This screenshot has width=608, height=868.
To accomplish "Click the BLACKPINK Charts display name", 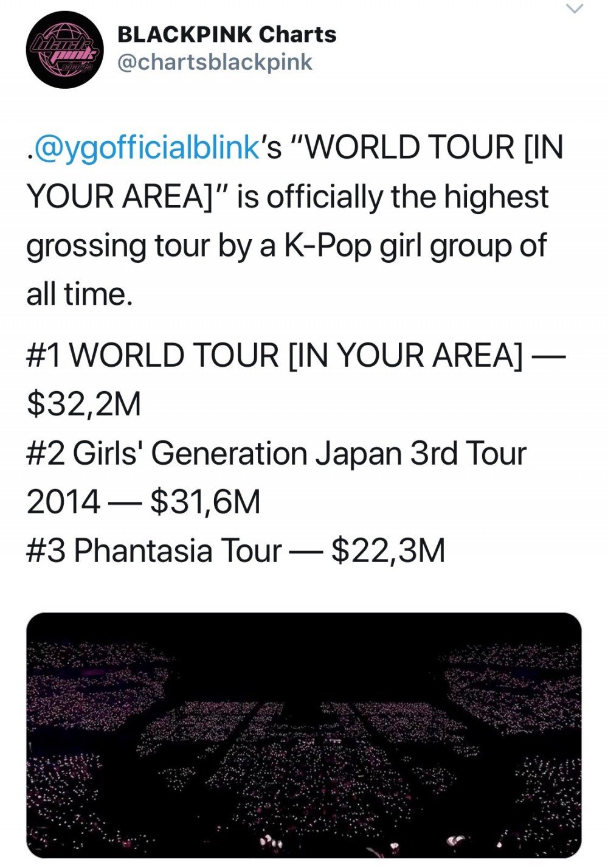I will (227, 35).
